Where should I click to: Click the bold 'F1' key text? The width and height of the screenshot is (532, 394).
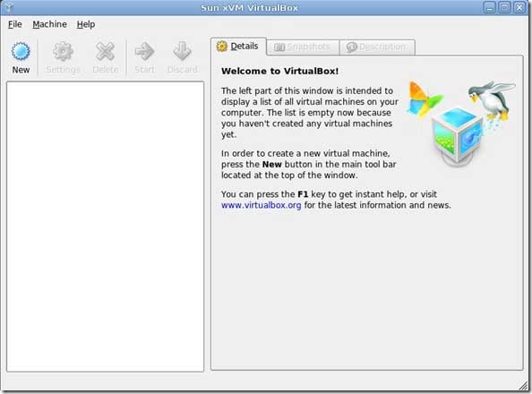303,194
